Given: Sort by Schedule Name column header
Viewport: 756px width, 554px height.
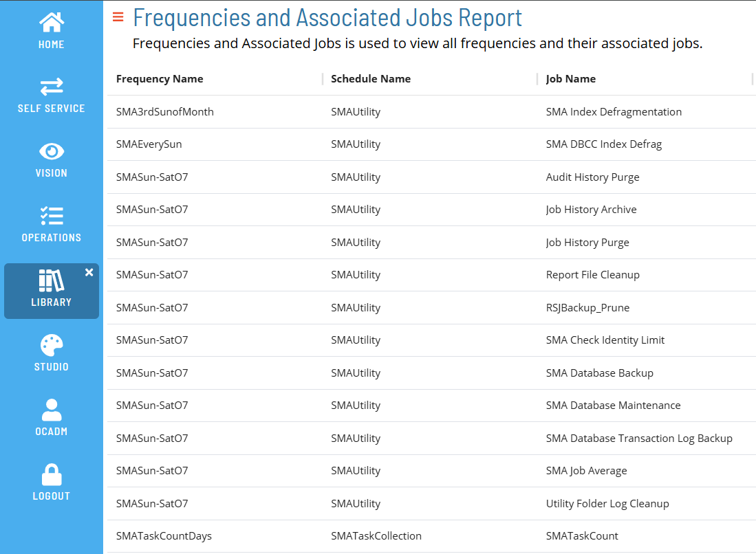Looking at the screenshot, I should pos(371,79).
